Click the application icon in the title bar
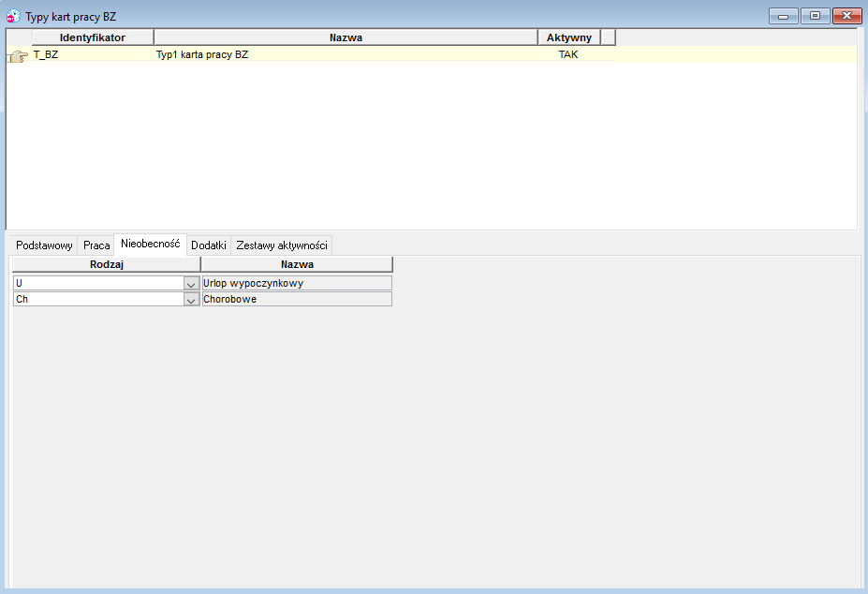This screenshot has height=594, width=868. pos(13,16)
